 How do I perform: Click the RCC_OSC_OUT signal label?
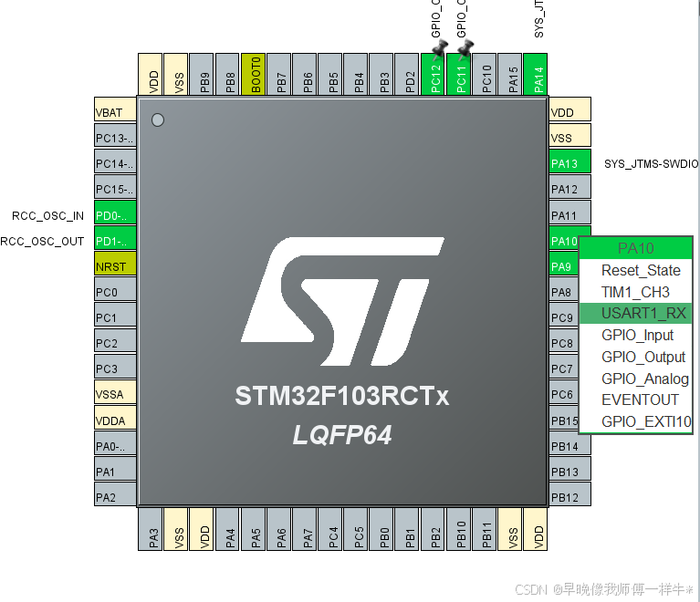click(42, 242)
